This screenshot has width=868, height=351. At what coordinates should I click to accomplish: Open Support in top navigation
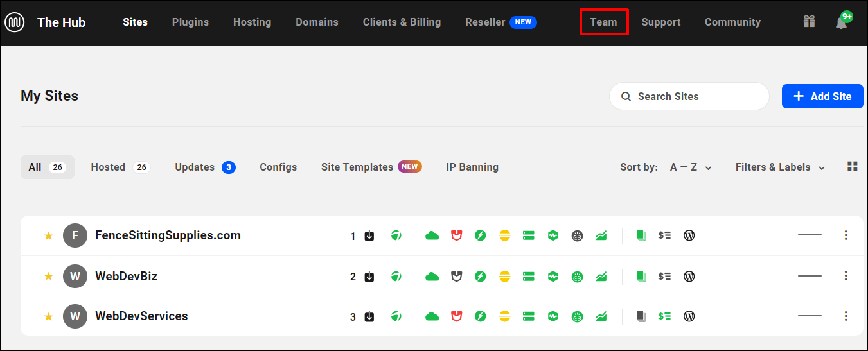pos(660,22)
